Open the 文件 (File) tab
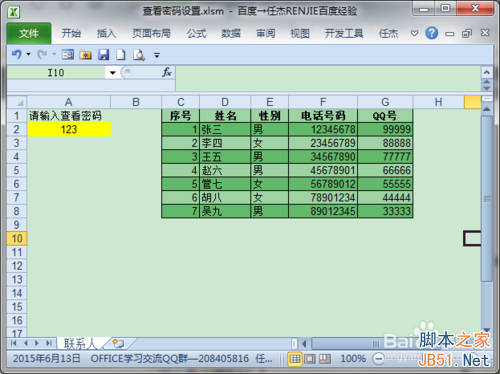Viewport: 500px width, 374px height. pos(29,33)
